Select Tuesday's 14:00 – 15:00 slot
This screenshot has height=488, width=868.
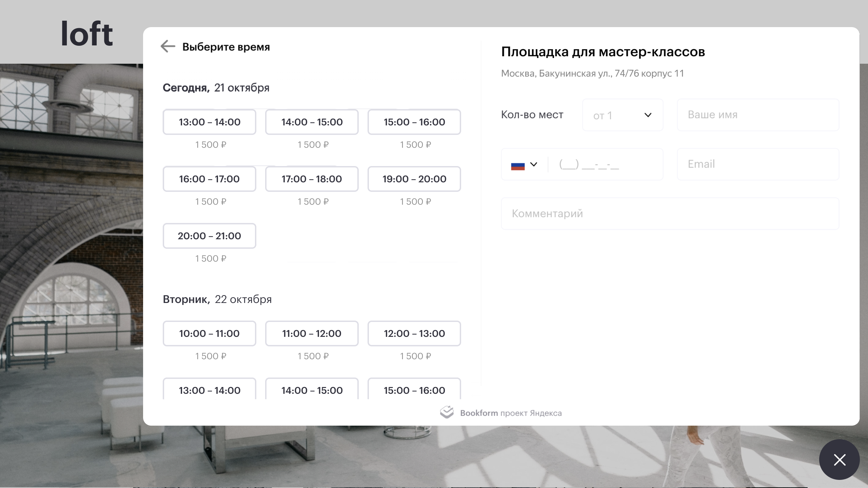coord(312,389)
